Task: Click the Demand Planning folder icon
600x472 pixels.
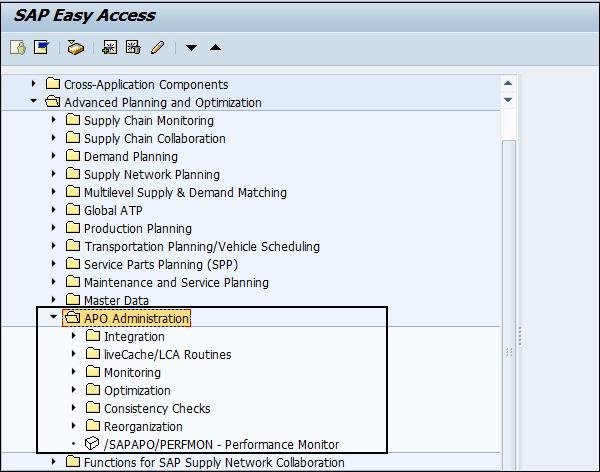Action: (73, 155)
